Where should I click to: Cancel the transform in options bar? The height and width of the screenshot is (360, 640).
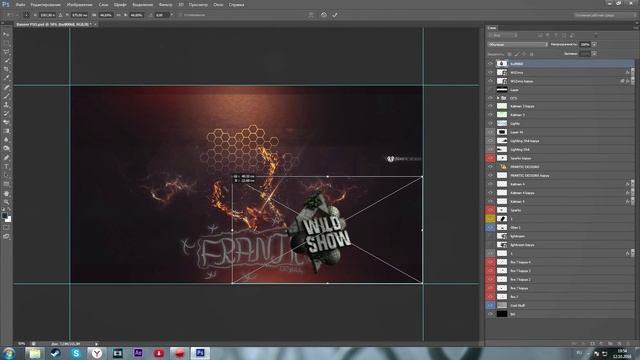pos(324,15)
